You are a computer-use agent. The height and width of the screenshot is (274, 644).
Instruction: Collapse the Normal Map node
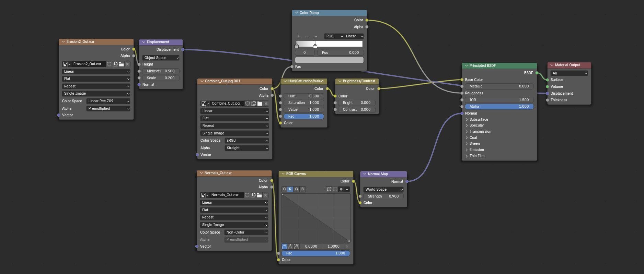click(365, 174)
